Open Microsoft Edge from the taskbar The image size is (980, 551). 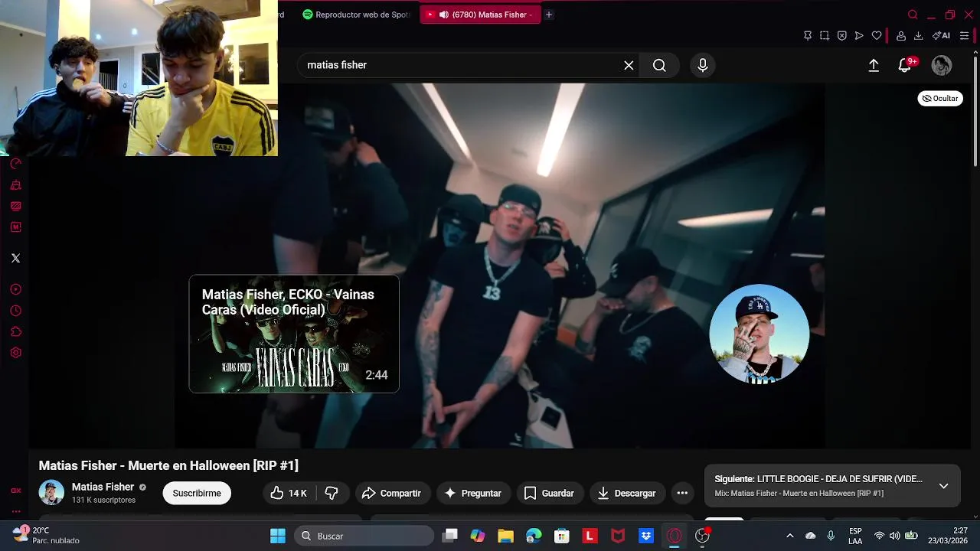point(534,536)
